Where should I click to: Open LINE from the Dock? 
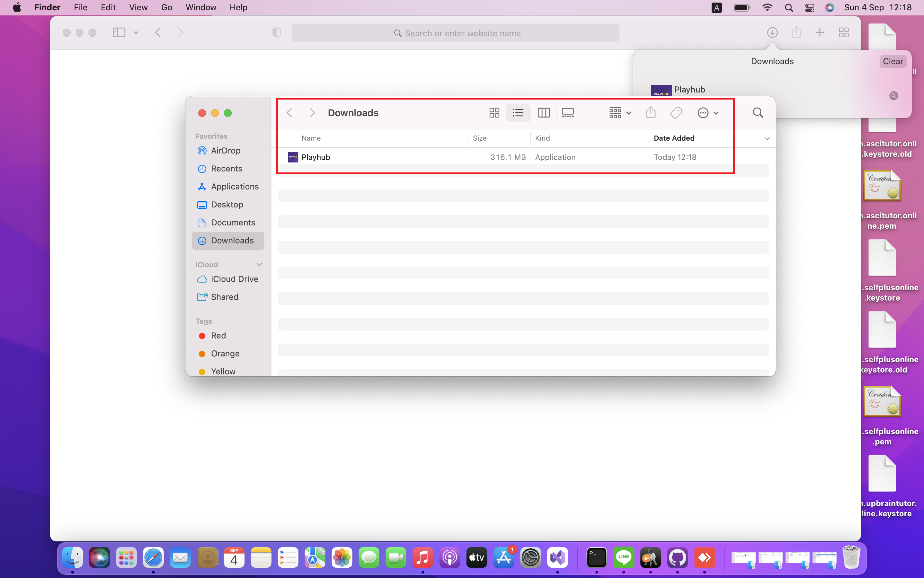(x=623, y=558)
